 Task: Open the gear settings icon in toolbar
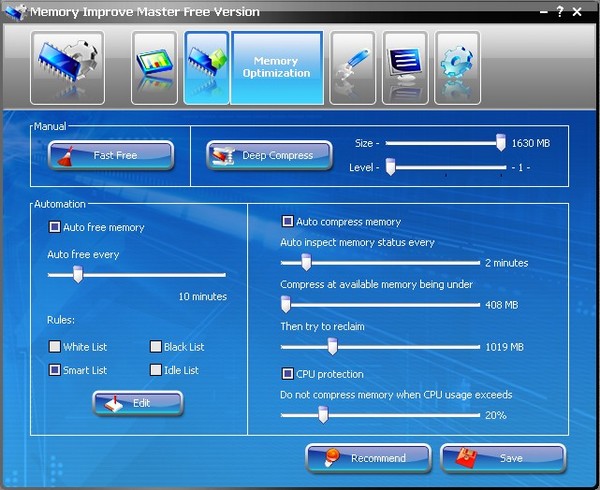(x=457, y=68)
